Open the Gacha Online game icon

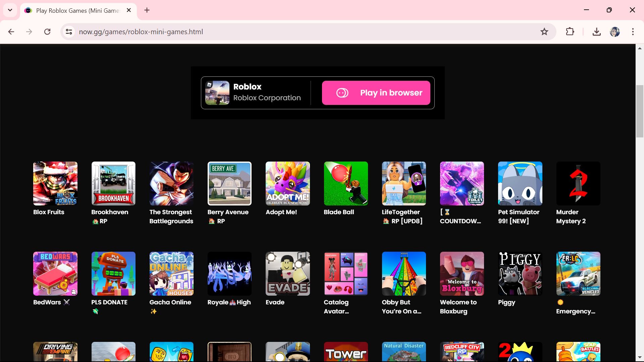171,274
